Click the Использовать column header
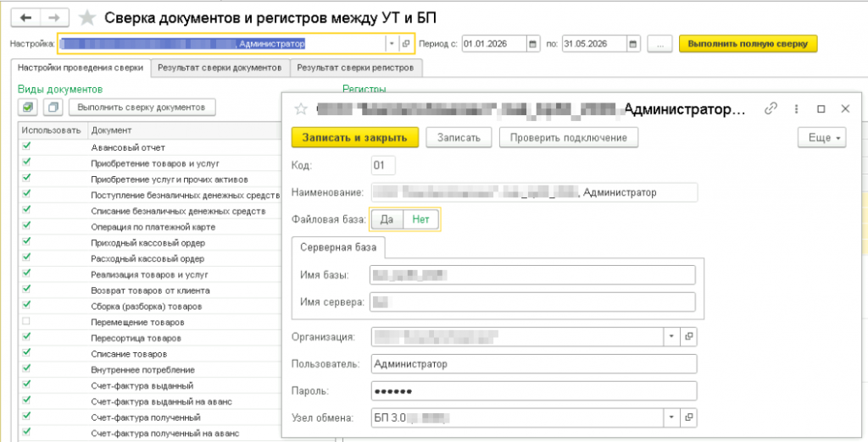Viewport: 868px width, 442px height. [x=53, y=130]
